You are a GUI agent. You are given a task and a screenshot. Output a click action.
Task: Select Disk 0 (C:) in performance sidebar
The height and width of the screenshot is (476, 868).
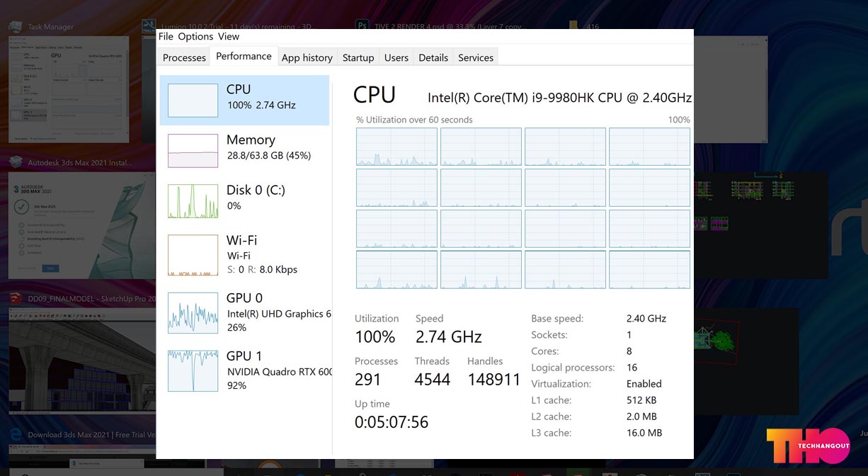245,200
